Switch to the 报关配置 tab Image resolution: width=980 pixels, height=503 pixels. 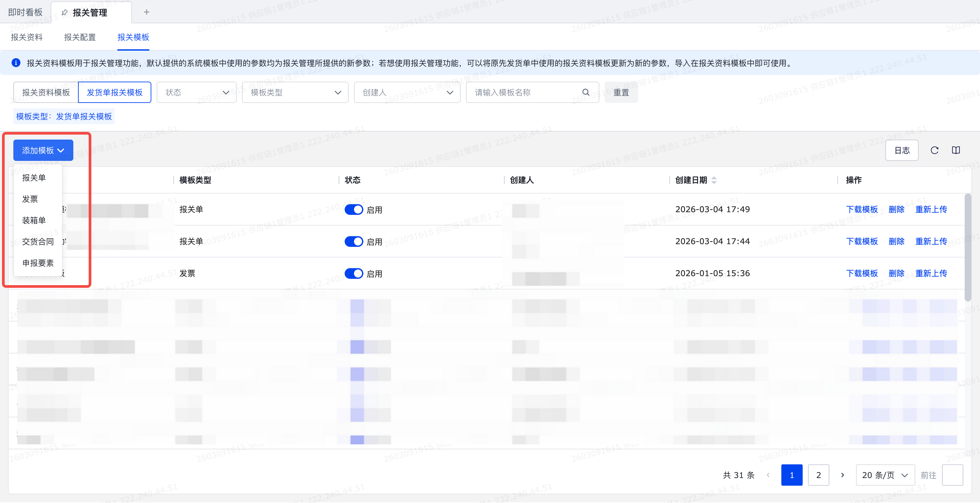click(x=80, y=37)
